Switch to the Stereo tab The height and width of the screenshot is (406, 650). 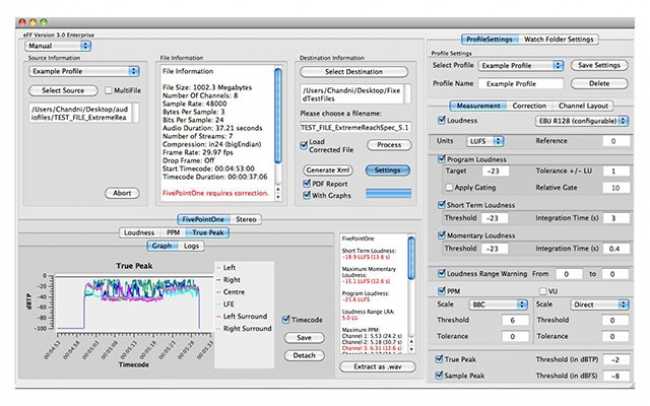click(x=246, y=219)
